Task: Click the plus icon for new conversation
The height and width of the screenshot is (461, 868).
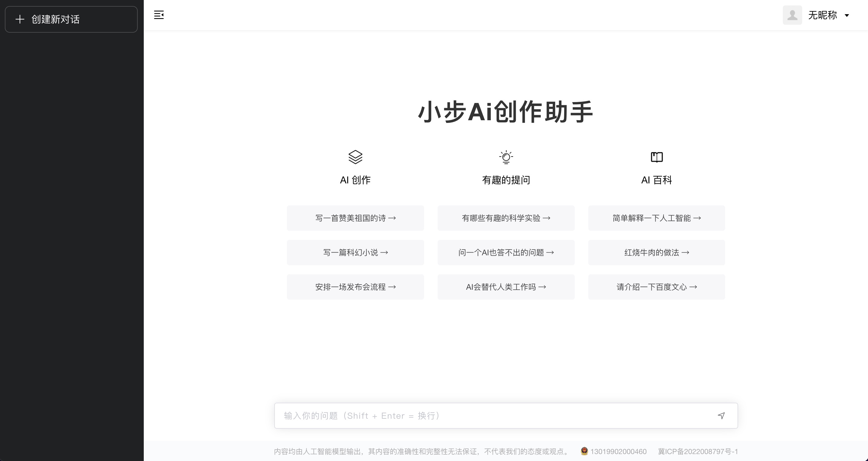Action: pos(20,19)
